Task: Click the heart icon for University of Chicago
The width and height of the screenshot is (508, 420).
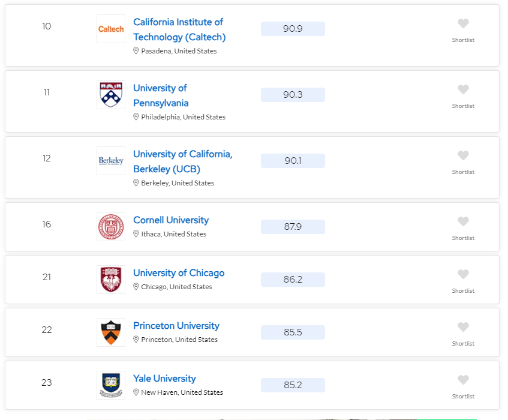Action: pos(463,274)
